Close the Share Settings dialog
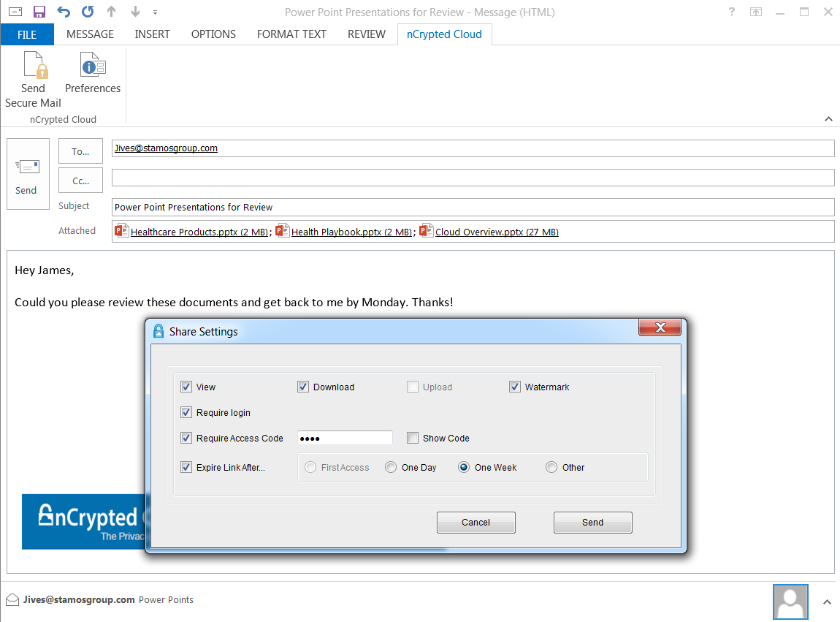Screen dimensions: 840x622 660,327
